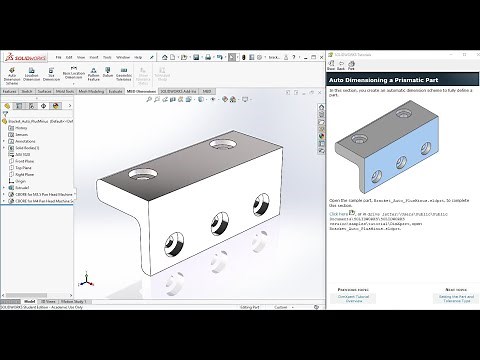Click the Print button in the Tutorials window
480x360 pixels.
point(351,65)
